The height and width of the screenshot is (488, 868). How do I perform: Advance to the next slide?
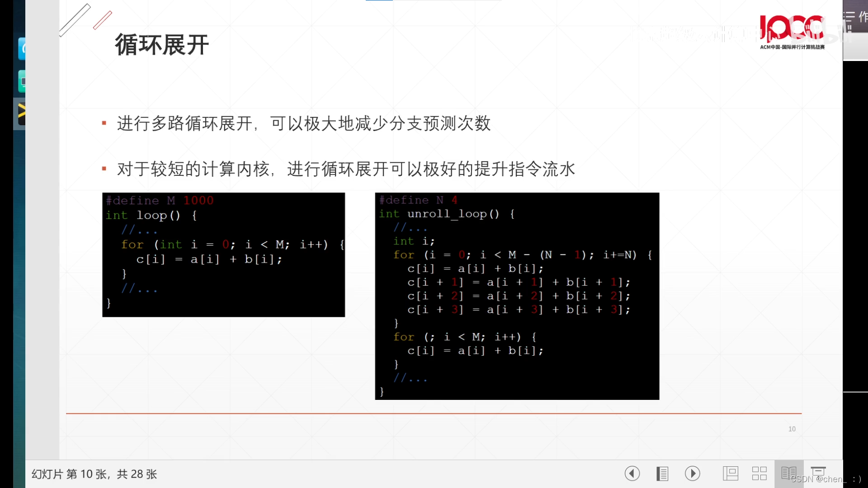click(x=692, y=474)
